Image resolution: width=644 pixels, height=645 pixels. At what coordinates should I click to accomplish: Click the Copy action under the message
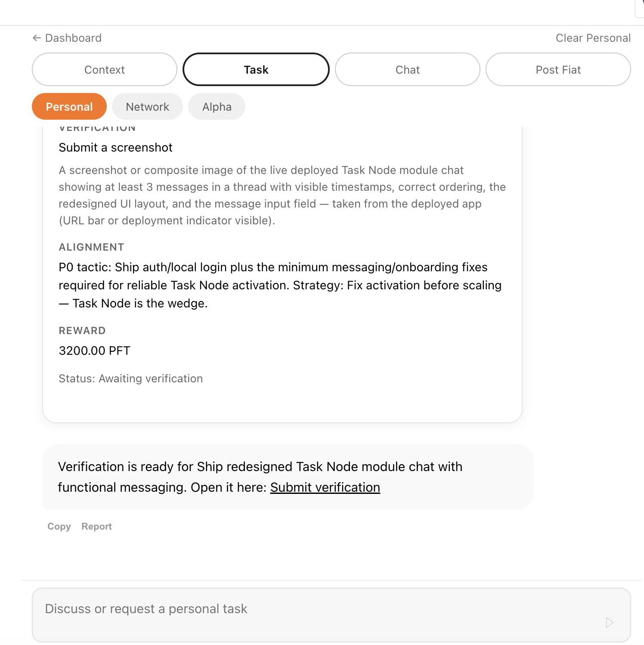click(x=59, y=526)
